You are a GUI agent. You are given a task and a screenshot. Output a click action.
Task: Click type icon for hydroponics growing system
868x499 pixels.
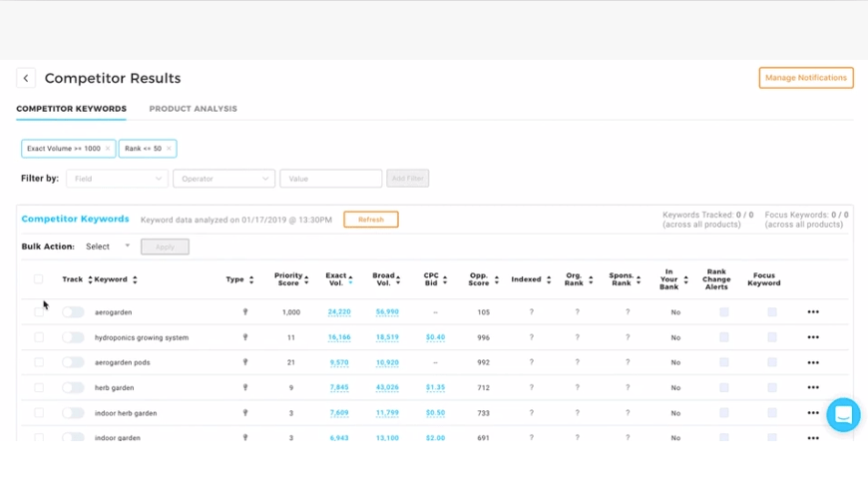(x=245, y=337)
